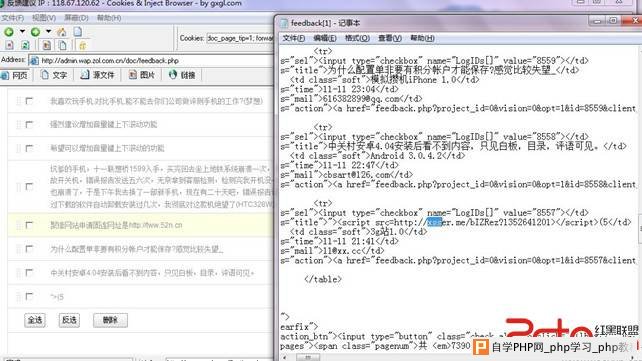Click the green Forward arrow in browser toolbar
This screenshot has width=642, height=361.
coord(36,32)
